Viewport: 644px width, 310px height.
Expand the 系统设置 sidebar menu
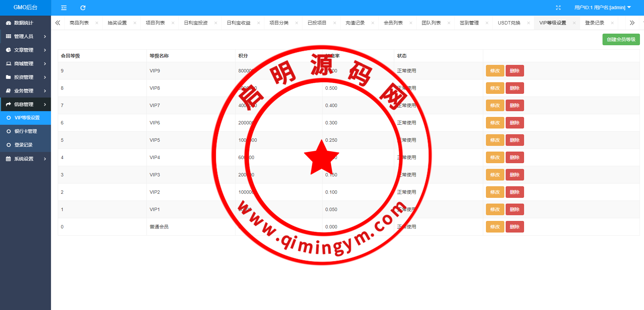point(25,159)
